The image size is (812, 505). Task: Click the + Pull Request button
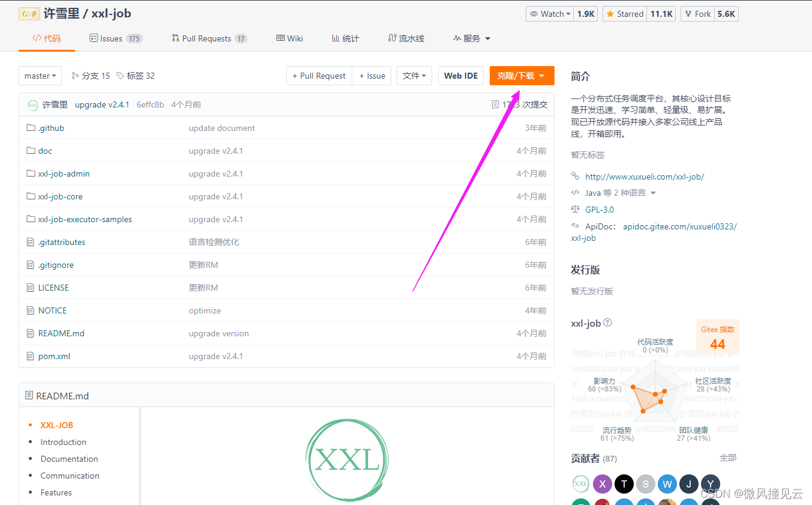coord(319,76)
